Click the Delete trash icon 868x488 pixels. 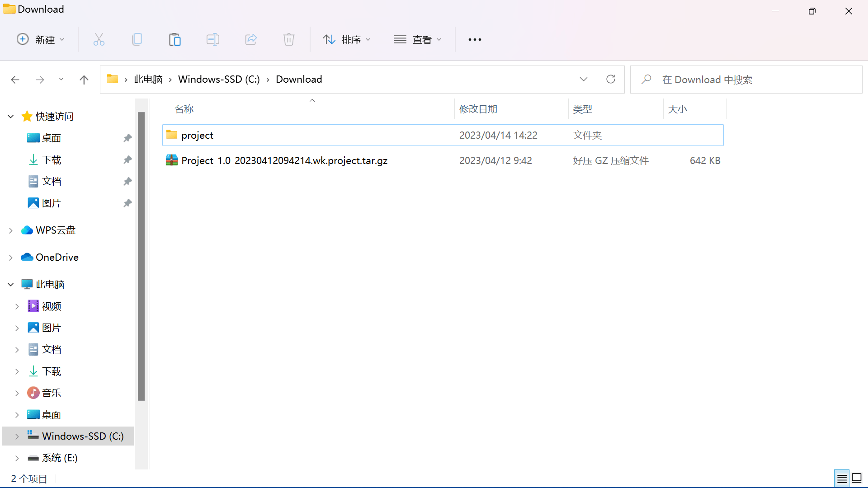(x=289, y=40)
